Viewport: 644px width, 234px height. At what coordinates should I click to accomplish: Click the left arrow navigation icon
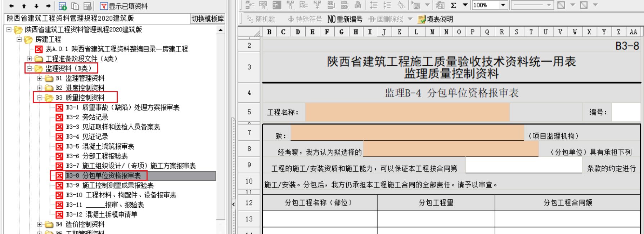tap(12, 6)
